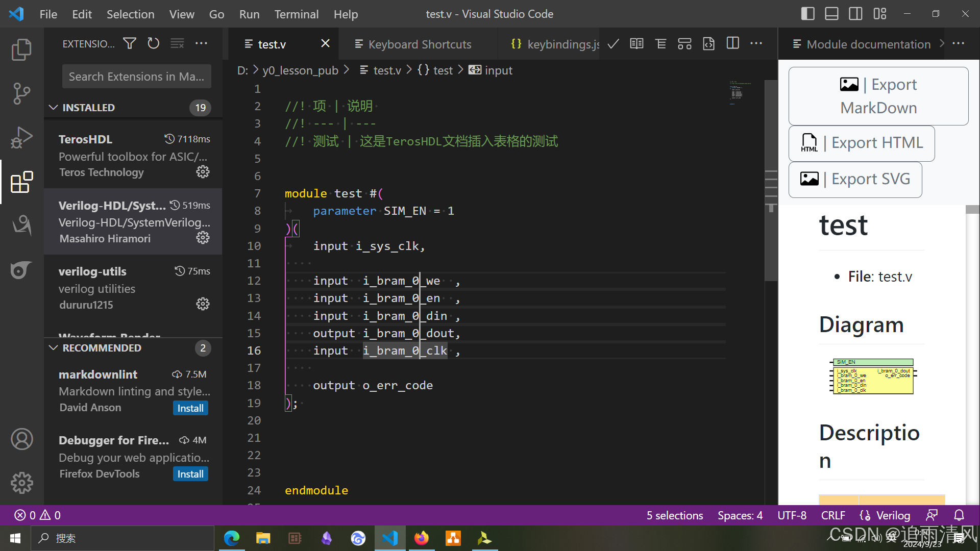Toggle Do Not Disturb via the notifications bell
980x551 pixels.
(x=959, y=515)
